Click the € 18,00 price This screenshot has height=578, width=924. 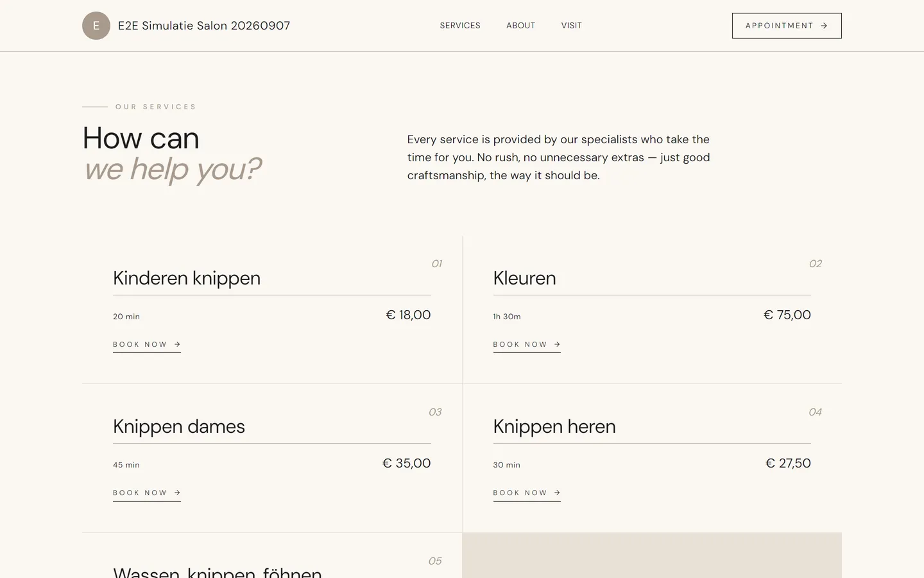[x=408, y=315]
